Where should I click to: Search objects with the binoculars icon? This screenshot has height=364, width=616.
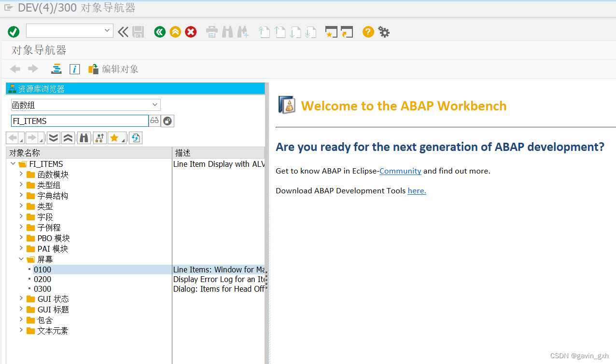[x=84, y=138]
